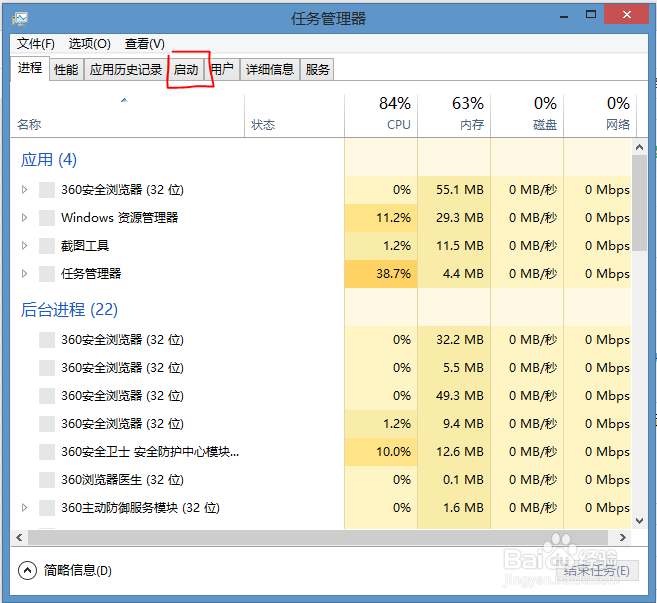Viewport: 657px width, 603px height.
Task: Expand the 360安全浏览器 entry under 应用
Action: click(24, 190)
